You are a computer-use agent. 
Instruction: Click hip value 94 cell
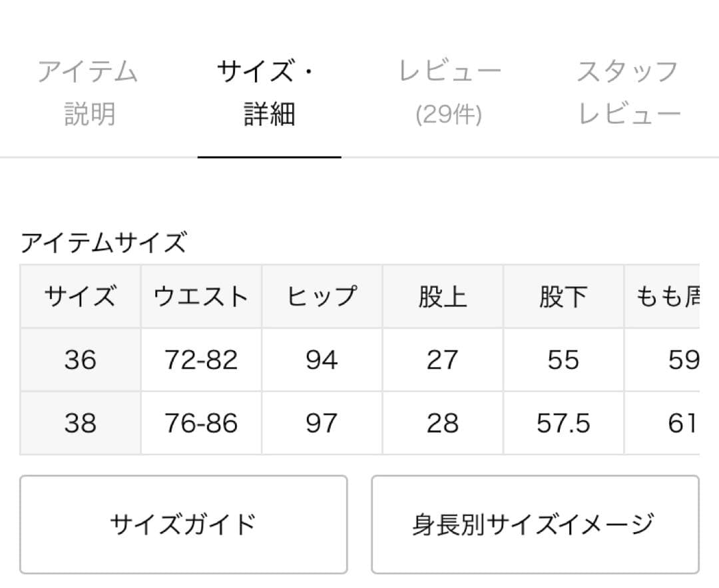[x=322, y=360]
